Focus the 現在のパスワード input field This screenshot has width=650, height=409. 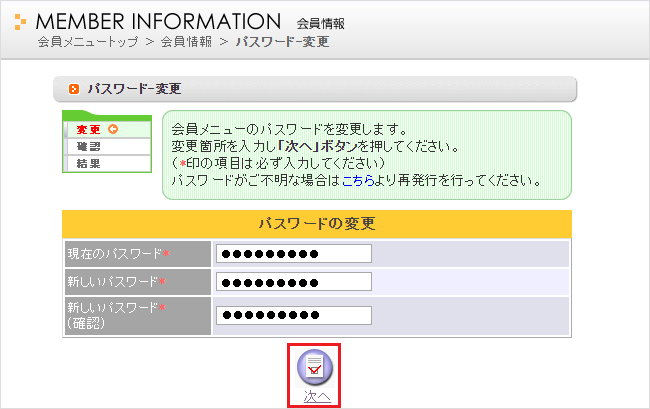pos(294,254)
